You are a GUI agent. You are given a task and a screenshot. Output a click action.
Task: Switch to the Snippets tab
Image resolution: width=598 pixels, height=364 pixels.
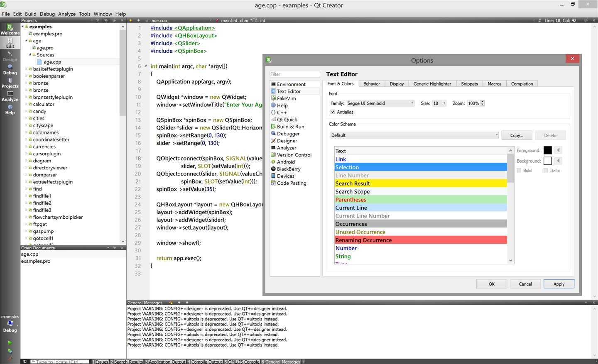click(x=469, y=84)
